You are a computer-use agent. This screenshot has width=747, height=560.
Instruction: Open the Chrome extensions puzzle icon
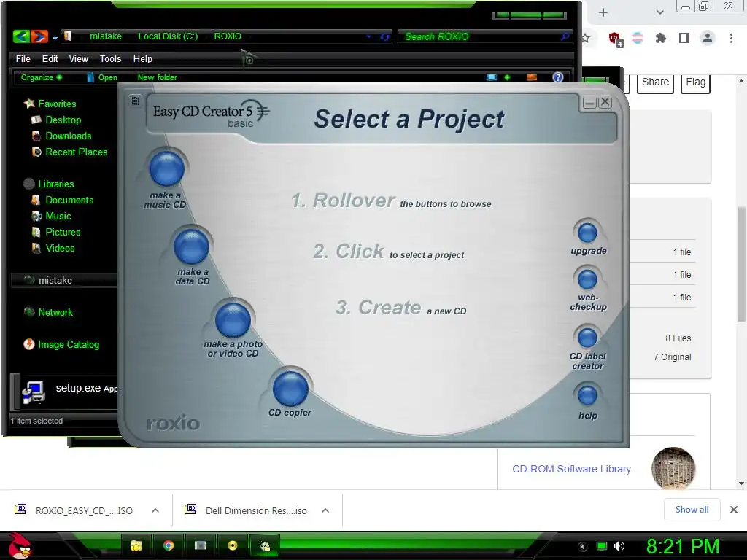pos(660,38)
